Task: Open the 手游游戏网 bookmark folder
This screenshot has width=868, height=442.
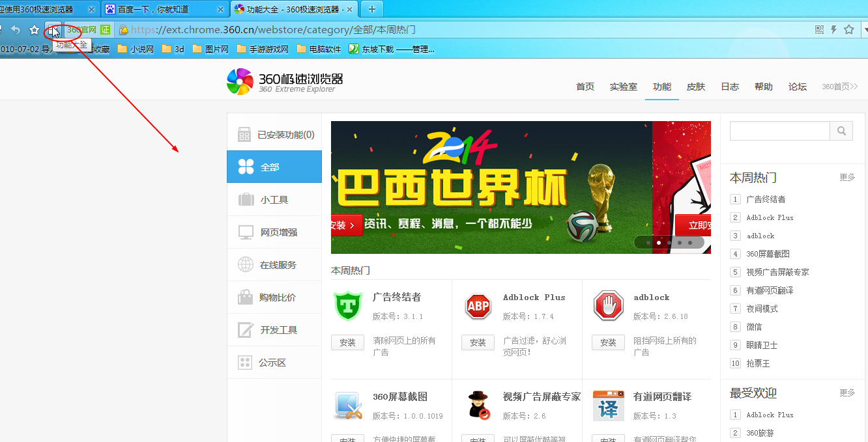Action: click(x=263, y=49)
